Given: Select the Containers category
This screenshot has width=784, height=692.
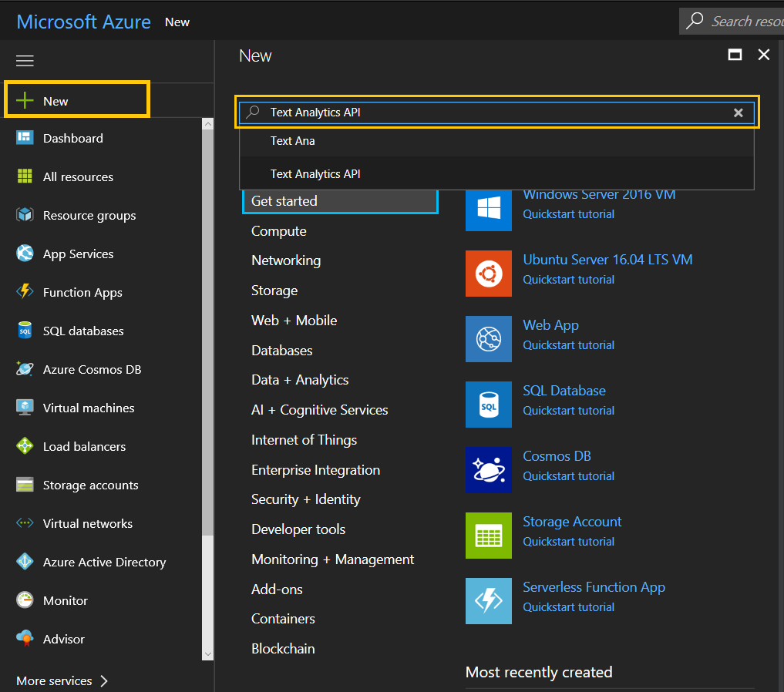Looking at the screenshot, I should click(283, 619).
